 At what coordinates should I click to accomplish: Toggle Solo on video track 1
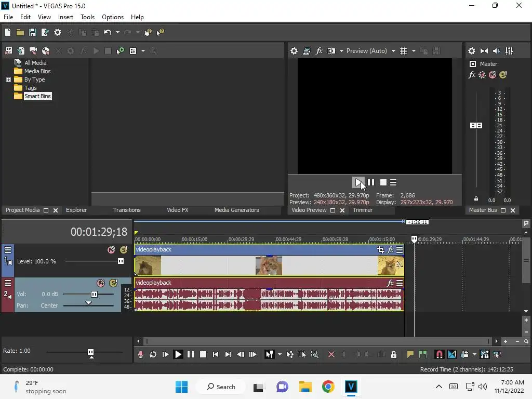click(x=124, y=250)
